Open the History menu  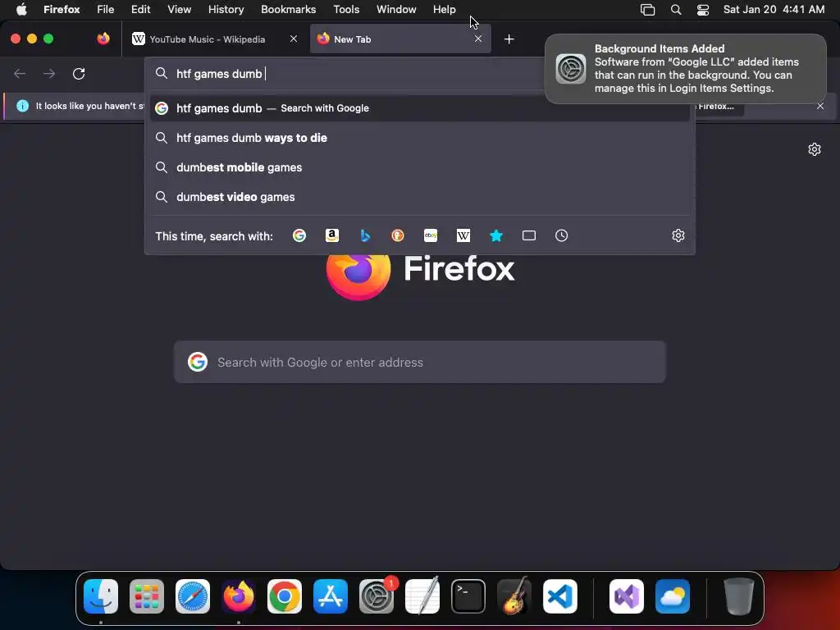pos(226,9)
